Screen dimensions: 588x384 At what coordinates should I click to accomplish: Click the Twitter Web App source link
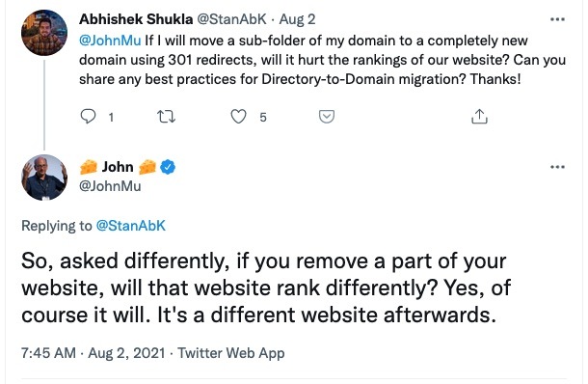(231, 353)
